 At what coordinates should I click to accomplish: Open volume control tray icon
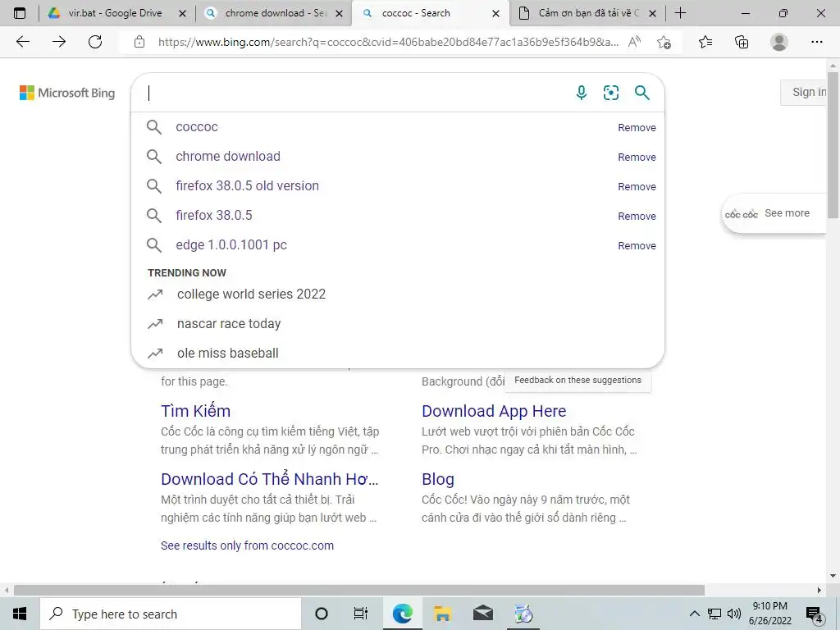click(734, 614)
